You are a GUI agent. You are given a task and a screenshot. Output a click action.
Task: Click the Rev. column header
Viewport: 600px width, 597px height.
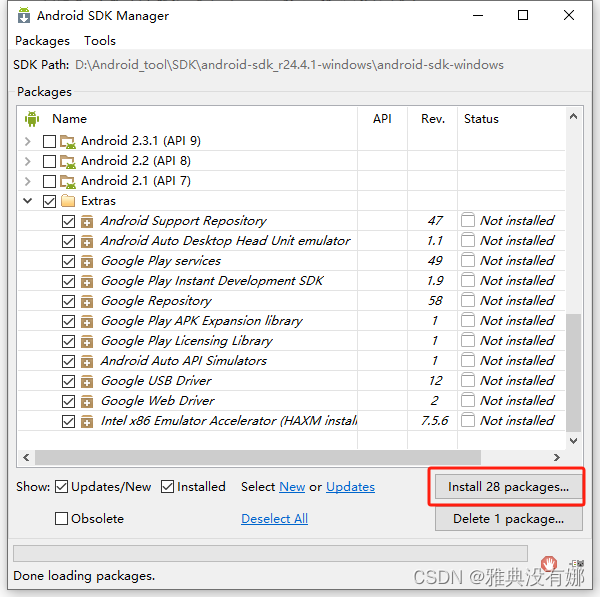click(x=433, y=119)
